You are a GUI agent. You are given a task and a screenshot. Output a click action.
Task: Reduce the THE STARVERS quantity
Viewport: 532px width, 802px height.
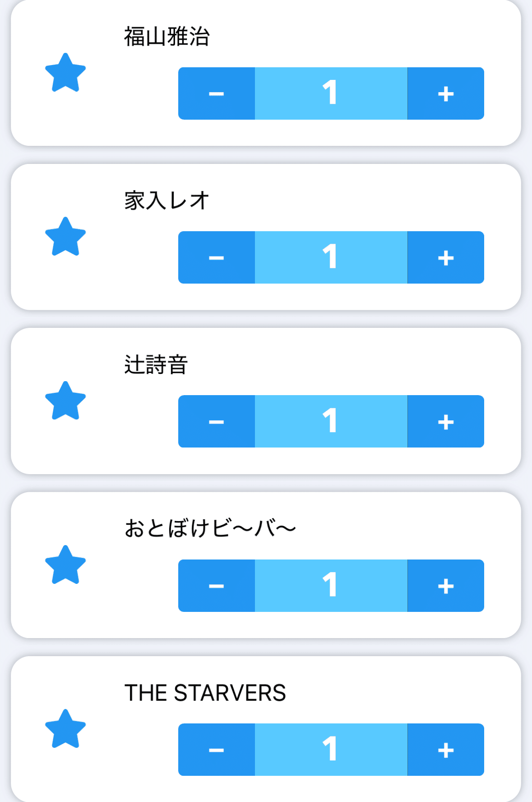(217, 750)
